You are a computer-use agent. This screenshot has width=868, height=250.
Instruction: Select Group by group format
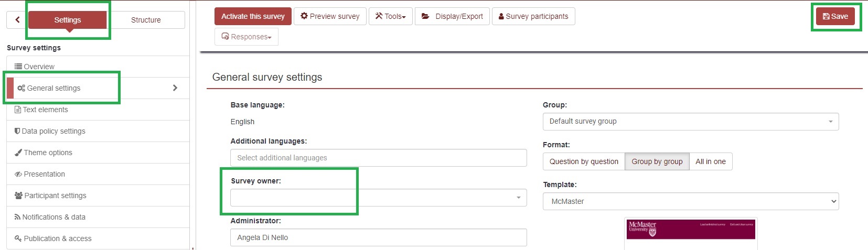point(657,161)
